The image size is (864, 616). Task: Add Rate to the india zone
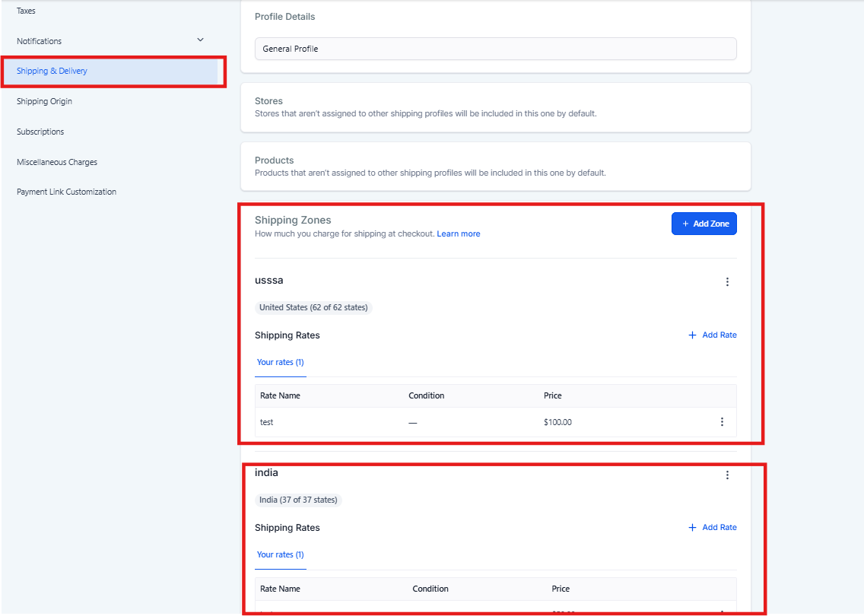click(x=712, y=528)
